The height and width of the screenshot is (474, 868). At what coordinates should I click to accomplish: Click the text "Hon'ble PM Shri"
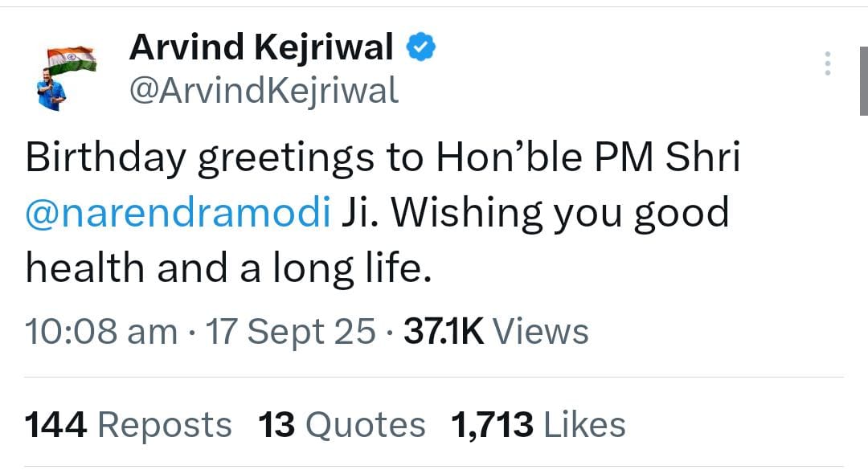click(x=588, y=159)
